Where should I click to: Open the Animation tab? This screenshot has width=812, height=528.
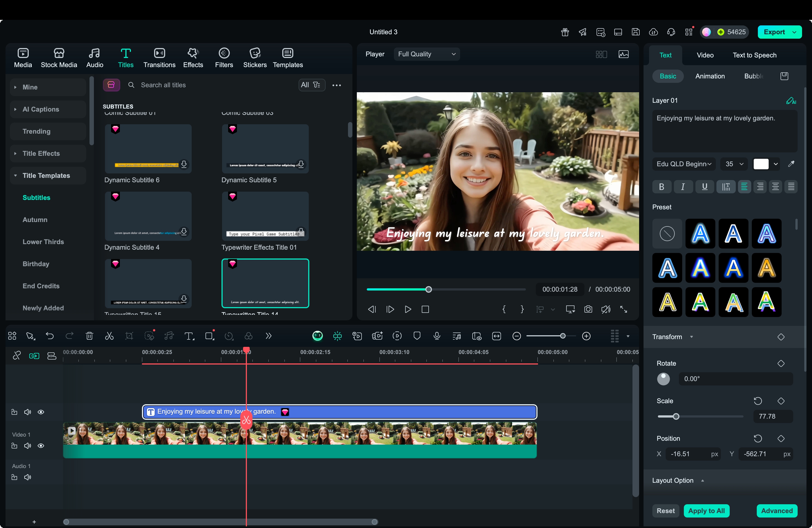[710, 76]
